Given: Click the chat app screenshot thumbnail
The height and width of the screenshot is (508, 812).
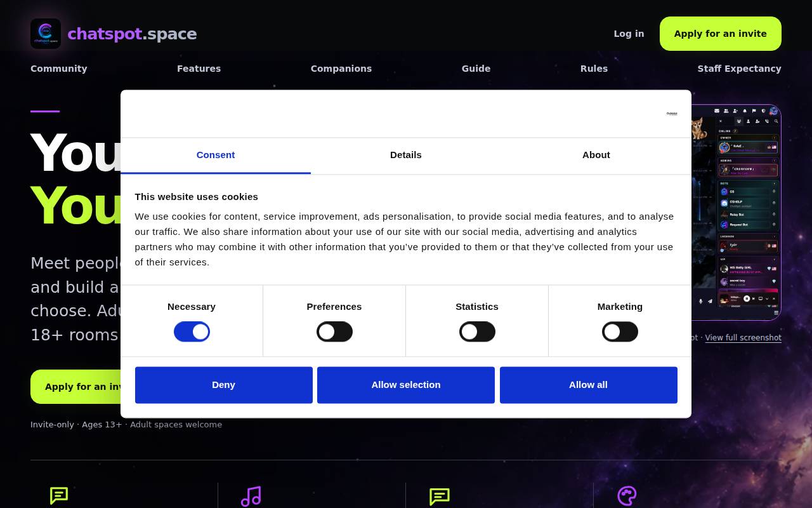Looking at the screenshot, I should [x=736, y=213].
